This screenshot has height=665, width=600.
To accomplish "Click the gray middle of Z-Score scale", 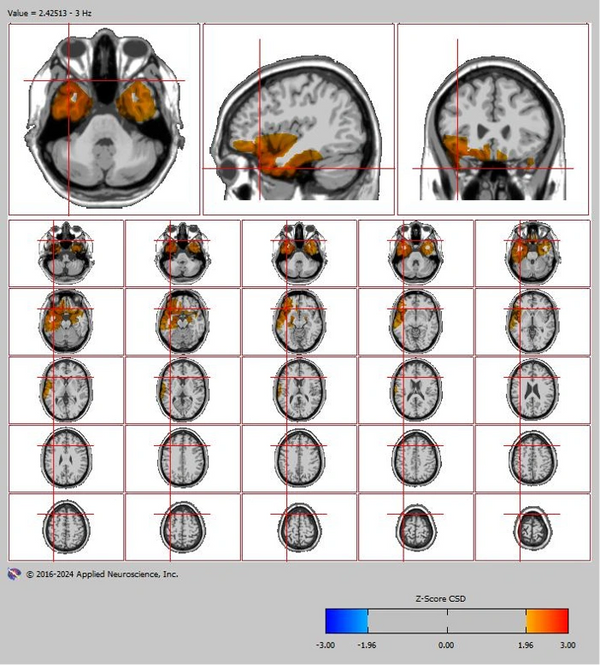I will (447, 621).
